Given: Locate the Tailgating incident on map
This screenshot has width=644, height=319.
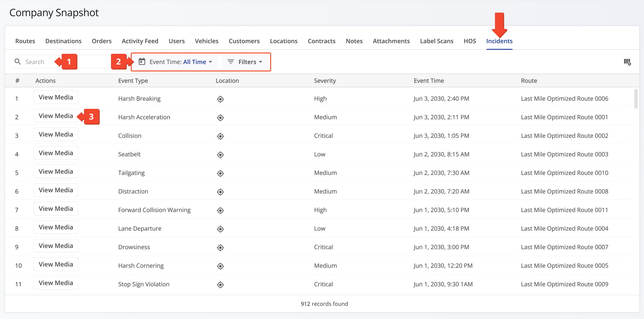Looking at the screenshot, I should coord(220,173).
